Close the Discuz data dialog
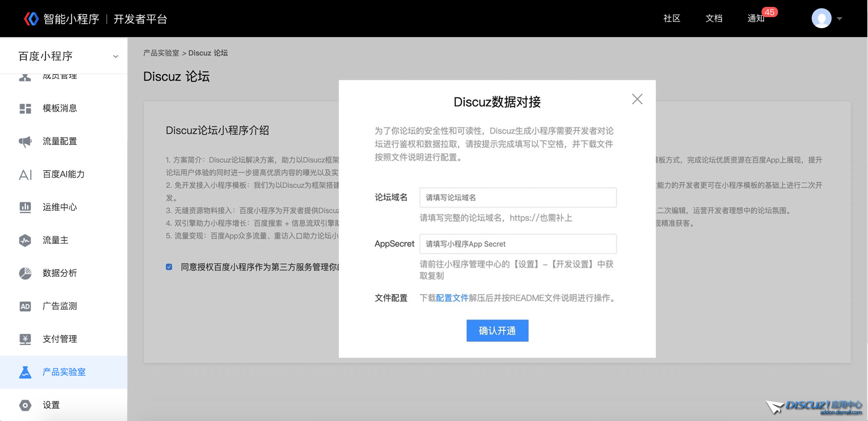Image resolution: width=868 pixels, height=421 pixels. tap(637, 99)
